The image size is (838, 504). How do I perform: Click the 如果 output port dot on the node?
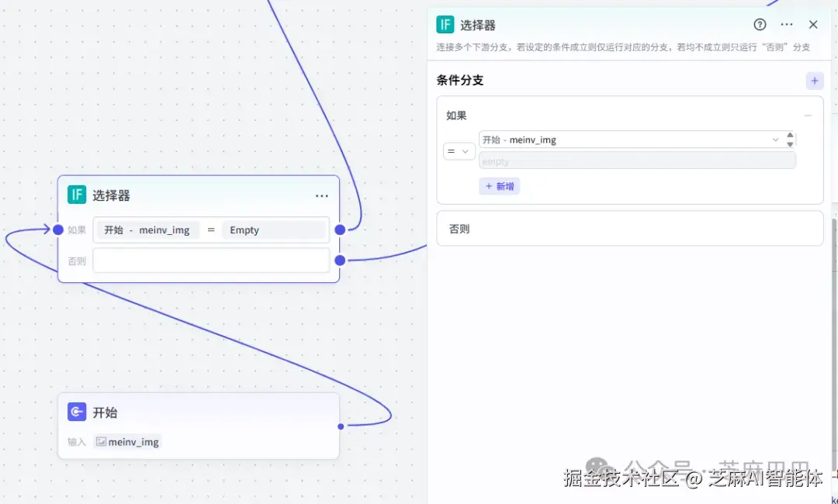(x=339, y=230)
